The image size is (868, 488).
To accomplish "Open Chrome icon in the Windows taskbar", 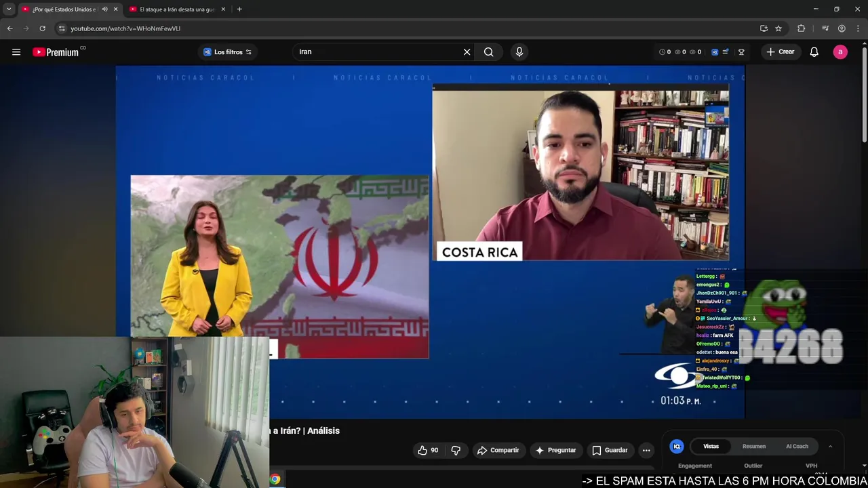I will 275,479.
